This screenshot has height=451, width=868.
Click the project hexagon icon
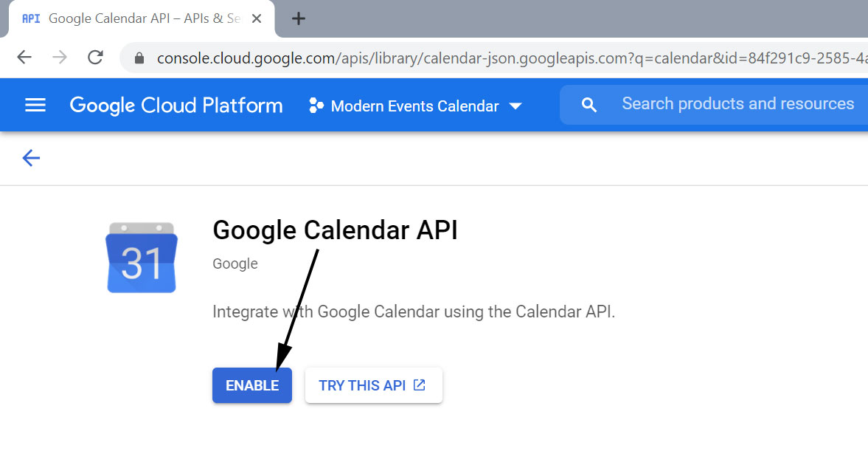click(316, 106)
